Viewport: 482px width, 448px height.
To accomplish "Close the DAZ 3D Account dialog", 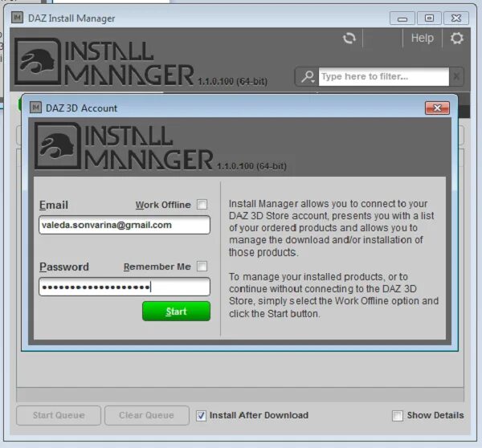I will tap(437, 108).
